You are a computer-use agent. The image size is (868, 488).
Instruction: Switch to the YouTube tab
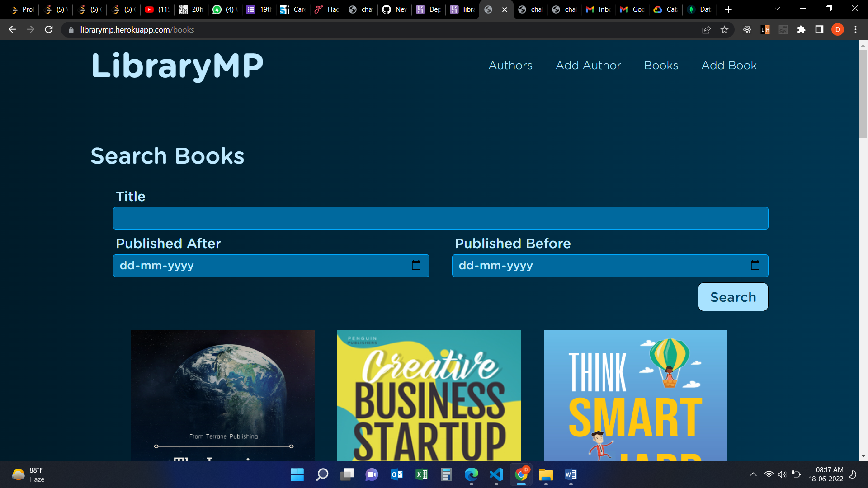click(157, 9)
